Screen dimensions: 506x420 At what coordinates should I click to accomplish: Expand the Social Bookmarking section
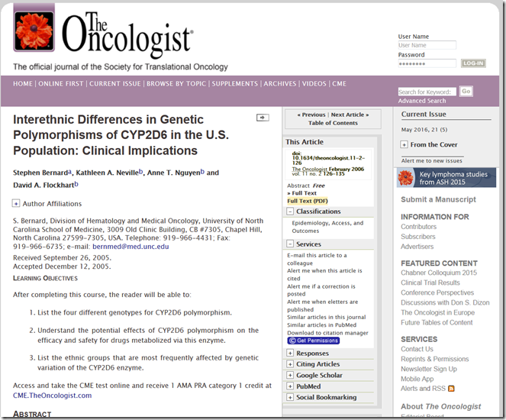coord(290,397)
